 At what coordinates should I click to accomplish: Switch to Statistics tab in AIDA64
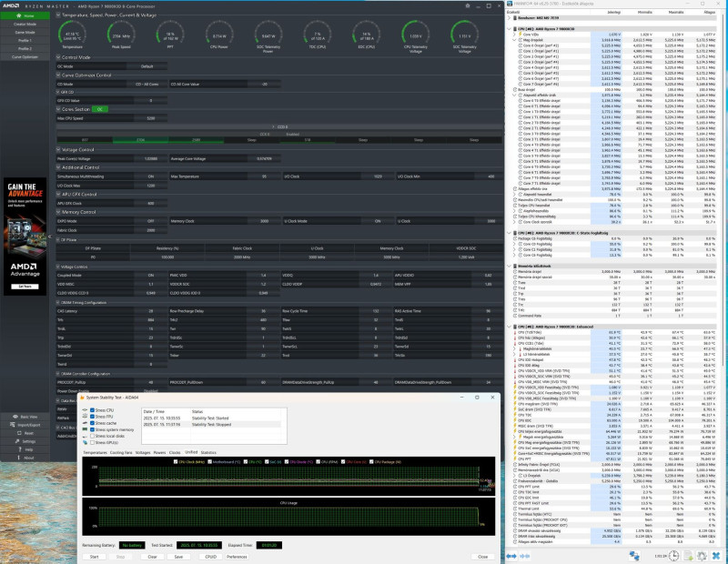[x=208, y=453]
